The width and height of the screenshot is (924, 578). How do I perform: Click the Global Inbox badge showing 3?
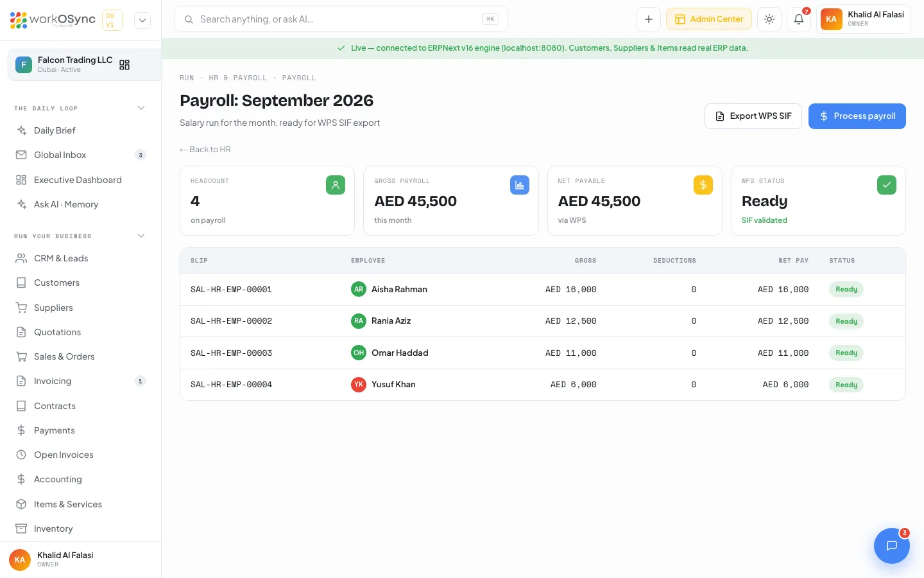141,155
